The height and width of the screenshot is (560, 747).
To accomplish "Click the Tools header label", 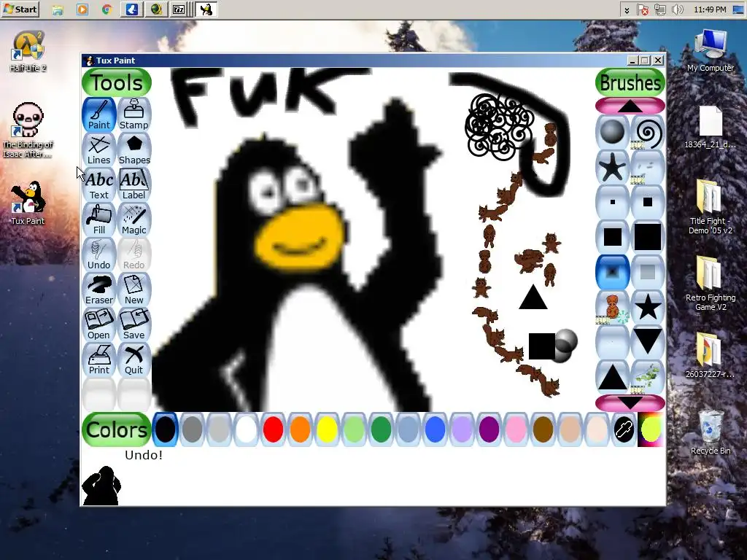I will point(117,82).
